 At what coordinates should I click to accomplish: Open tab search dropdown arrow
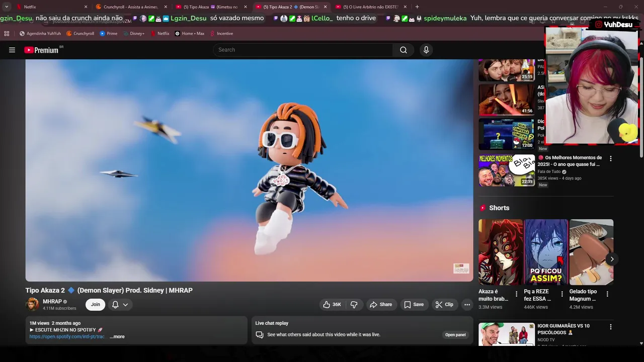click(7, 7)
